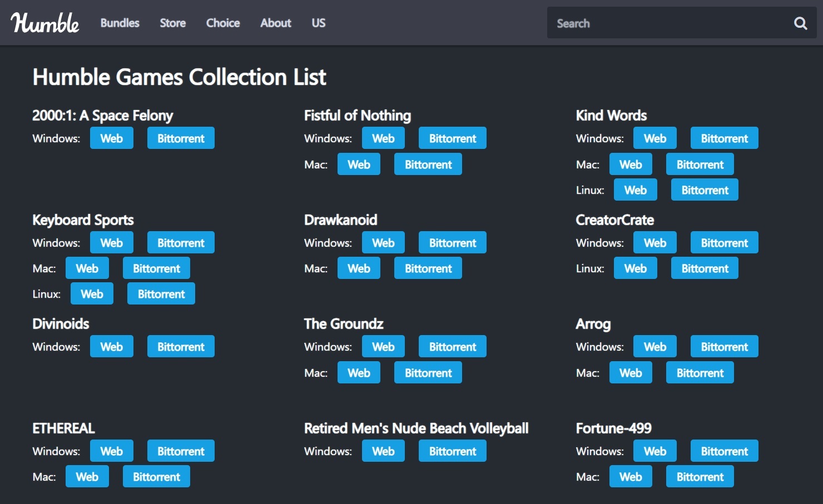
Task: Download The Groundz Windows via Bittorrent
Action: tap(453, 347)
